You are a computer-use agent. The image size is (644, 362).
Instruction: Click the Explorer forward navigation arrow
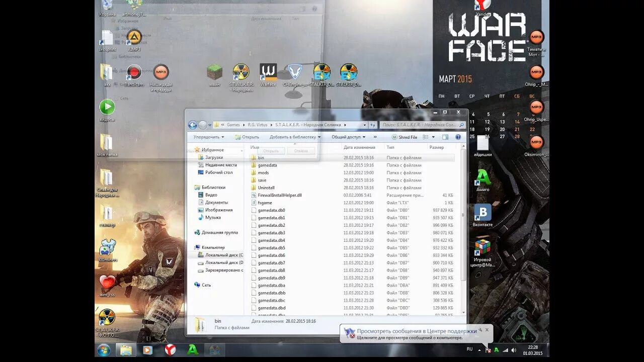(x=203, y=125)
